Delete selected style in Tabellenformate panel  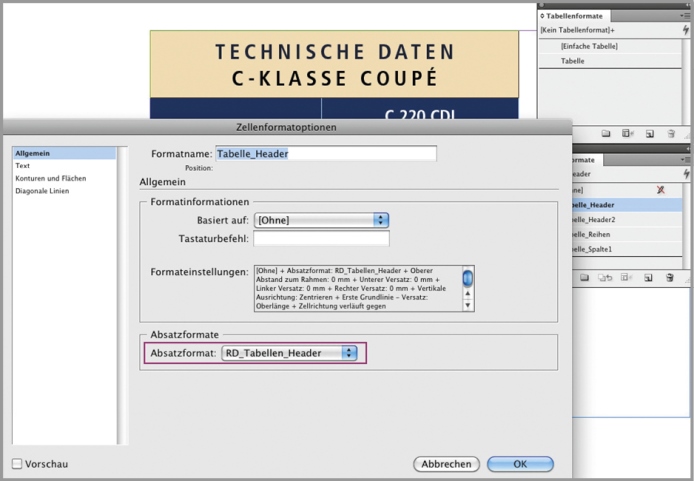pos(671,133)
